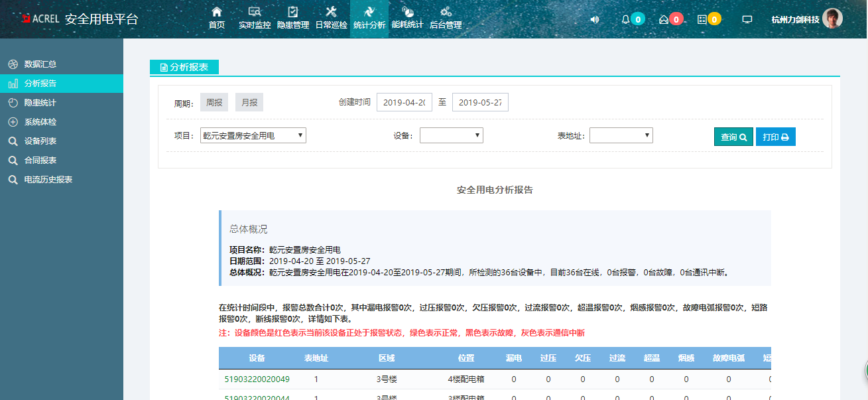Screen dimensions: 868x400
Task: Open 电流历史报表 in sidebar
Action: coord(48,180)
